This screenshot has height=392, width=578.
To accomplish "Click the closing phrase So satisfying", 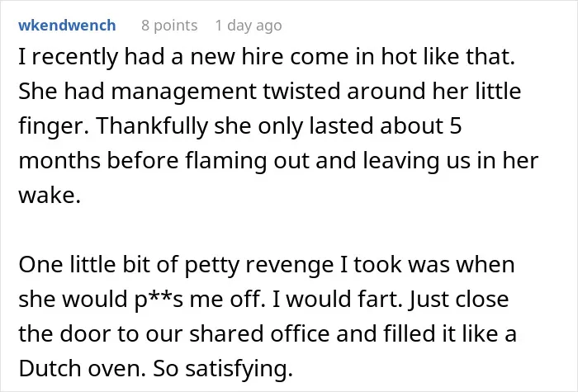I will click(x=223, y=368).
